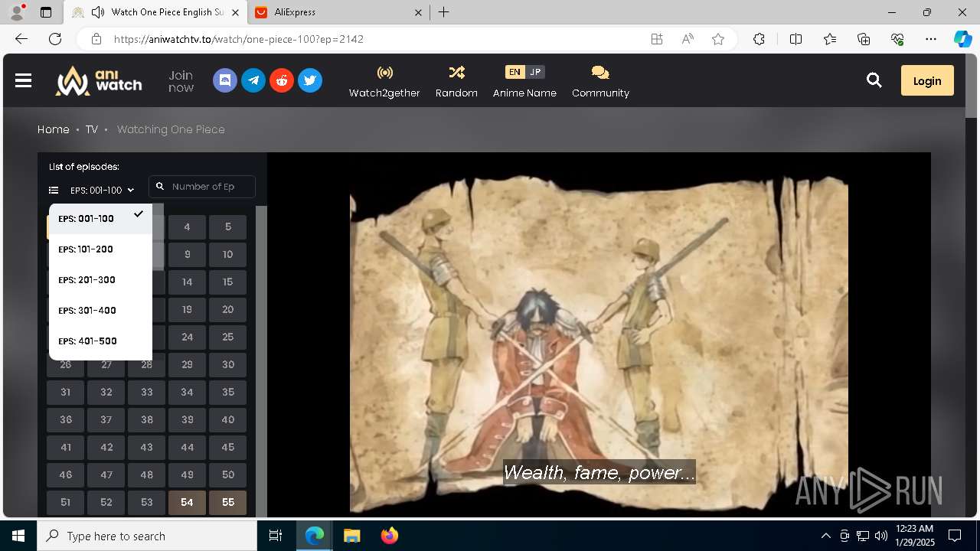Open the Telegram join icon
The width and height of the screenshot is (980, 551).
pyautogui.click(x=253, y=80)
